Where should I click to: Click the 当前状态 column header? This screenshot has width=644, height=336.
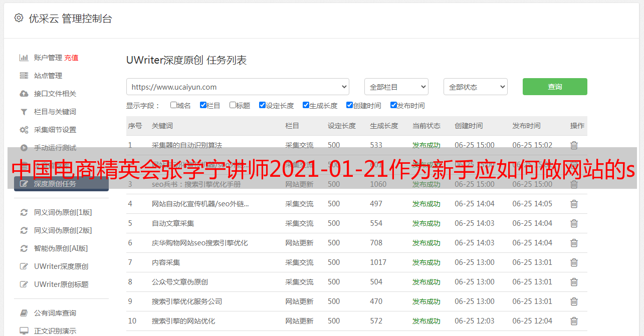tap(426, 126)
